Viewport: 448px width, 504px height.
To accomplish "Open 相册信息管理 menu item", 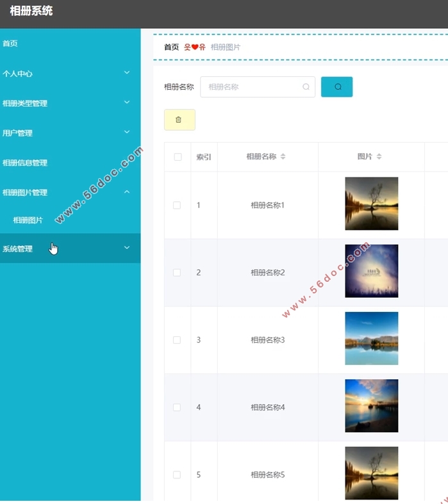I will pyautogui.click(x=70, y=163).
